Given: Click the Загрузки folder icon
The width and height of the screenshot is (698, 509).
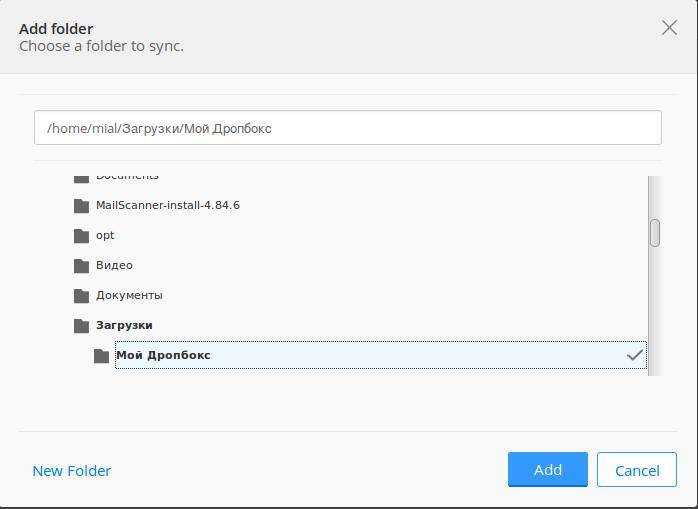Looking at the screenshot, I should click(81, 326).
